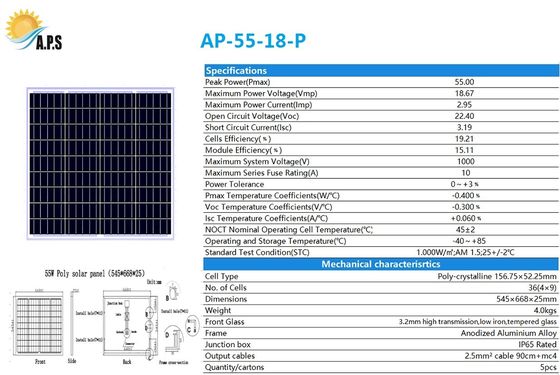Viewport: 560px width, 375px height.
Task: Click the 36(4×9) value
Action: click(x=542, y=288)
